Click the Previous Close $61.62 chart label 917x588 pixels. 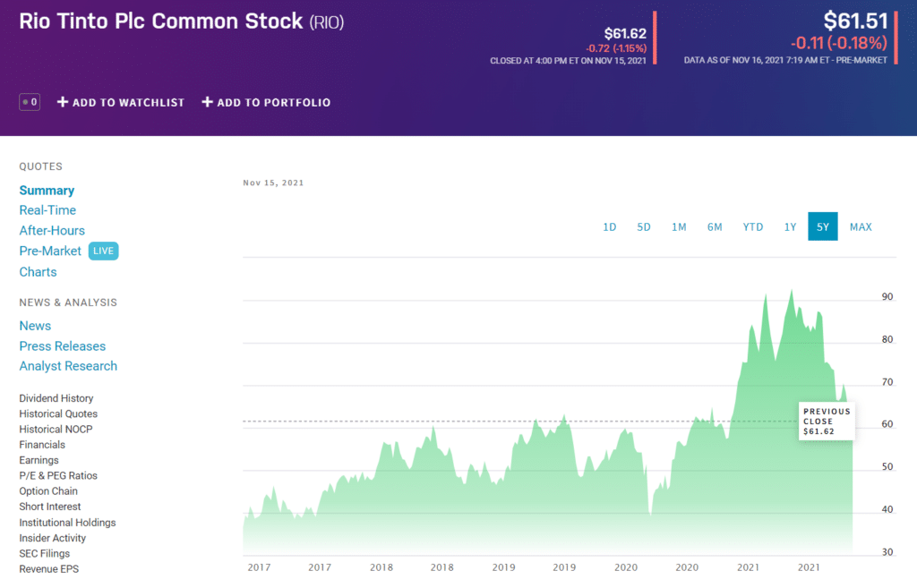click(x=827, y=422)
